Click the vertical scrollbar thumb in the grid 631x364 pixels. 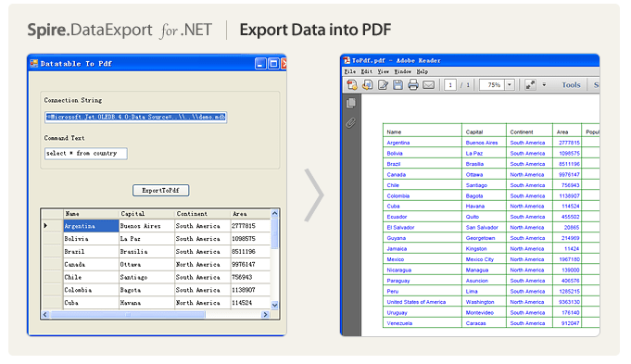click(x=275, y=234)
